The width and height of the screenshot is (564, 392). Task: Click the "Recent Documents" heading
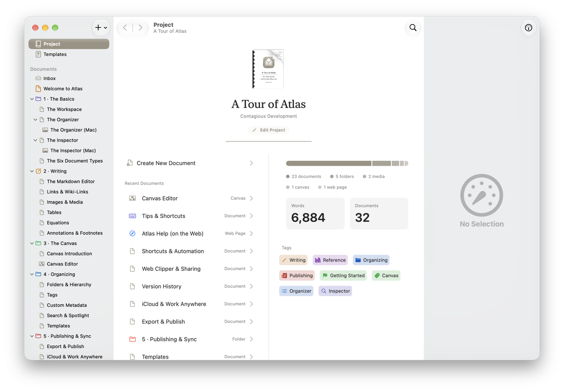(144, 183)
